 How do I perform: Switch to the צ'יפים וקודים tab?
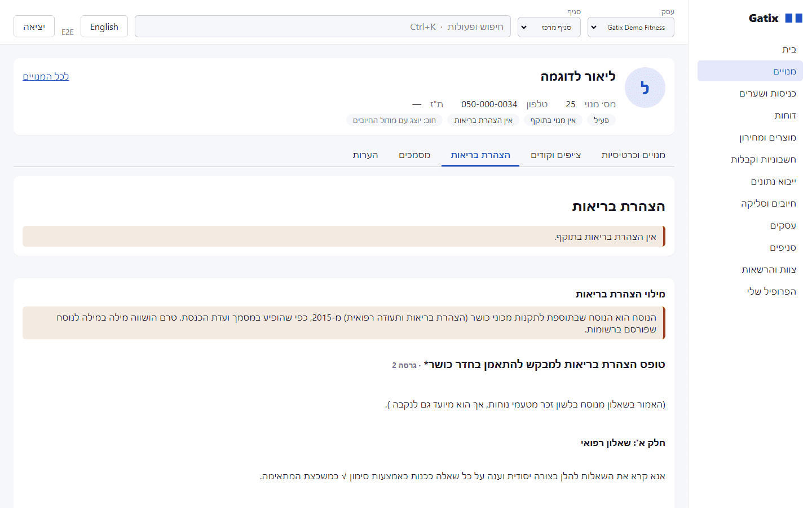click(556, 155)
